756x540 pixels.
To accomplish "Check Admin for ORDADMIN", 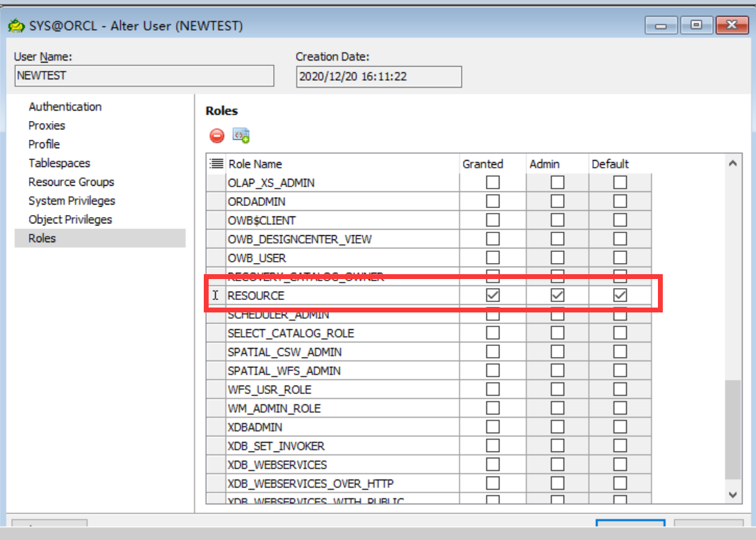I will 557,201.
